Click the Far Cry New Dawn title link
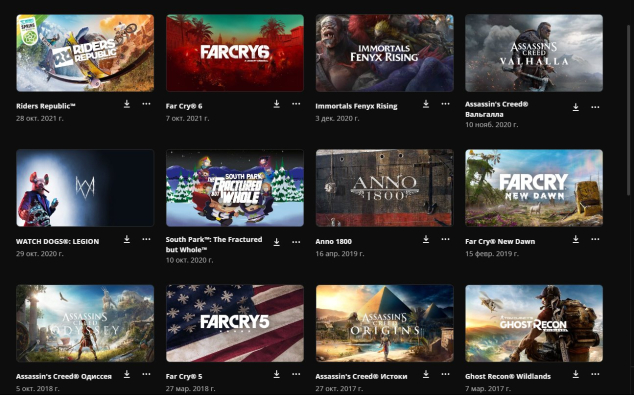Viewport: 634px width, 395px height. tap(500, 241)
